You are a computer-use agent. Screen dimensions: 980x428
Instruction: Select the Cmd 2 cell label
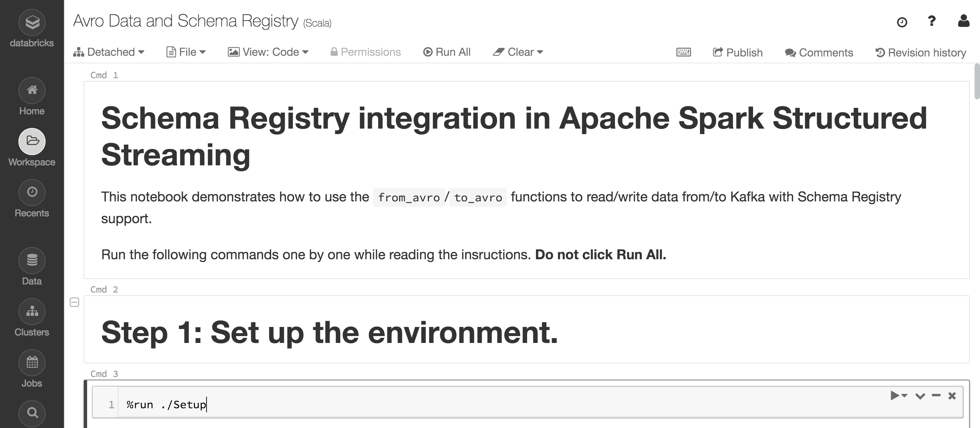104,290
